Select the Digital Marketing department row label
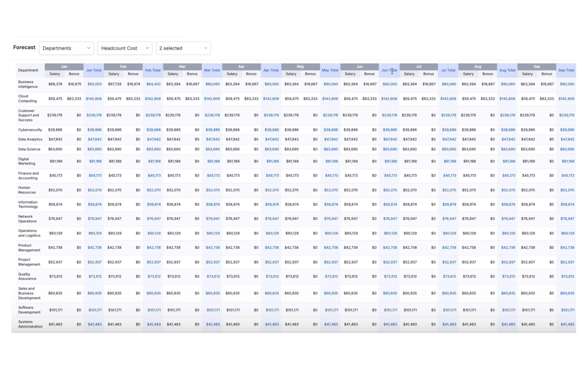 point(27,161)
